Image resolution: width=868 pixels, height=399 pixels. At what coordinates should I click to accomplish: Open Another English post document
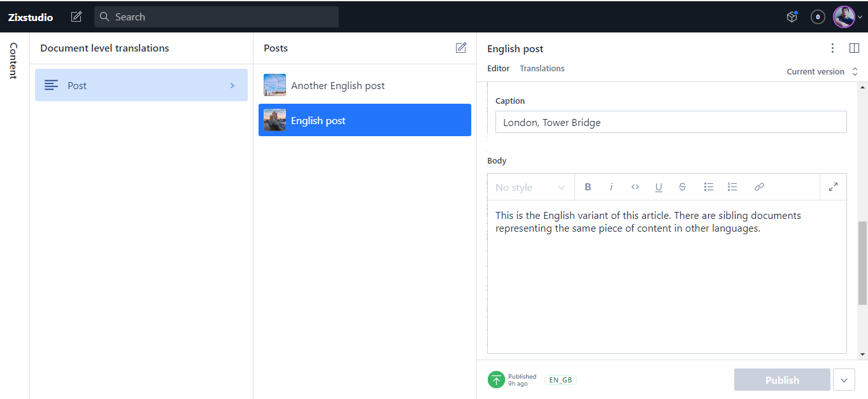(x=365, y=85)
